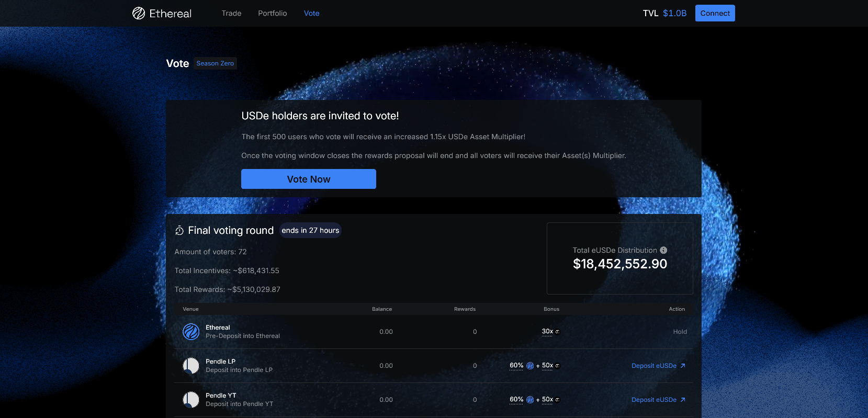Click the Pendle LP balance value 0.00
The image size is (868, 418).
click(386, 366)
